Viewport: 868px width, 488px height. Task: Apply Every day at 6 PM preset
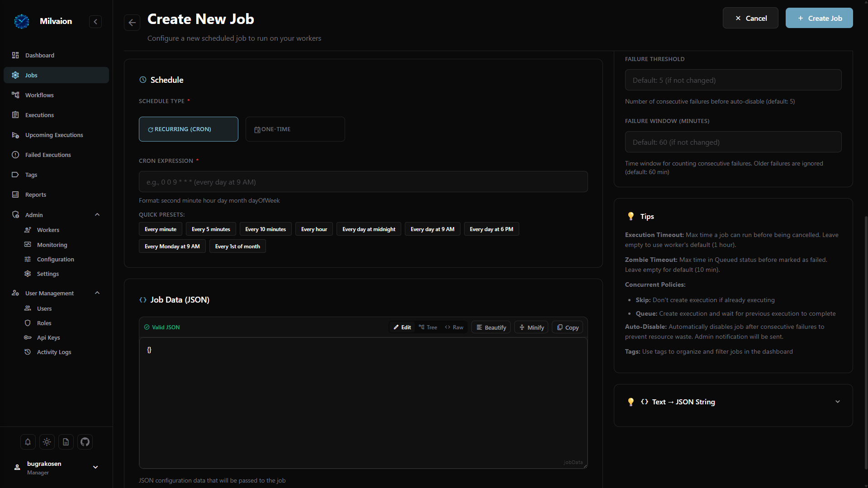[491, 229]
